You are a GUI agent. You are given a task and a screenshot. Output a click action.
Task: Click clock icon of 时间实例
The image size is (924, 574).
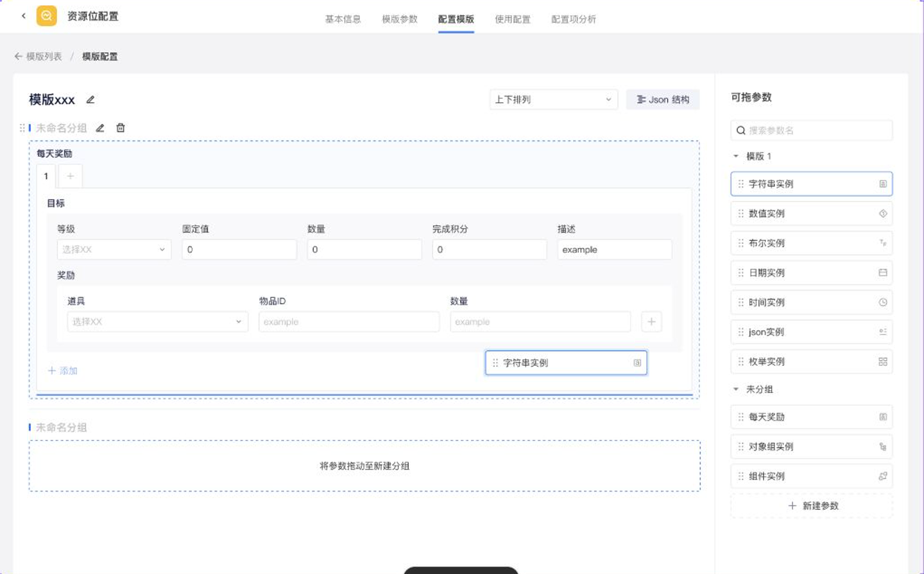coord(883,302)
